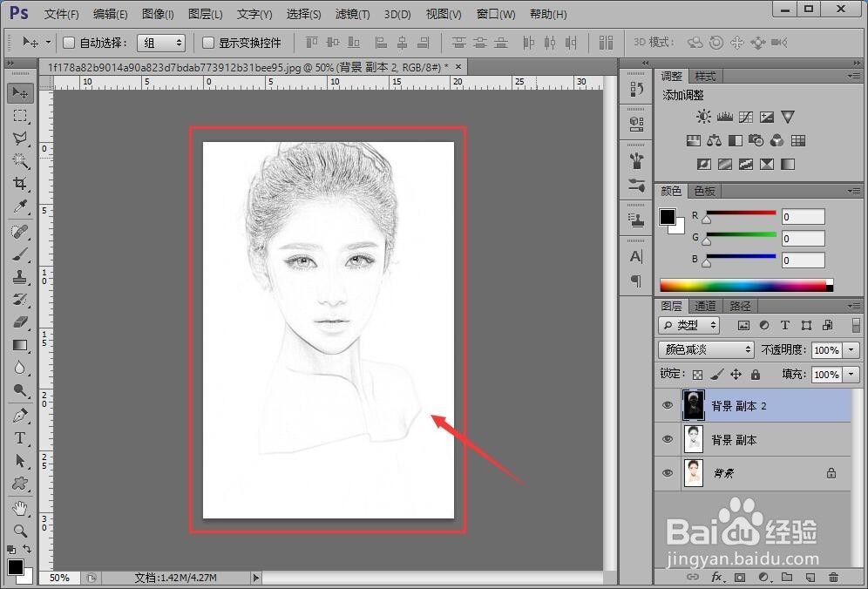The image size is (868, 589).
Task: Add a Curves adjustment
Action: (746, 117)
